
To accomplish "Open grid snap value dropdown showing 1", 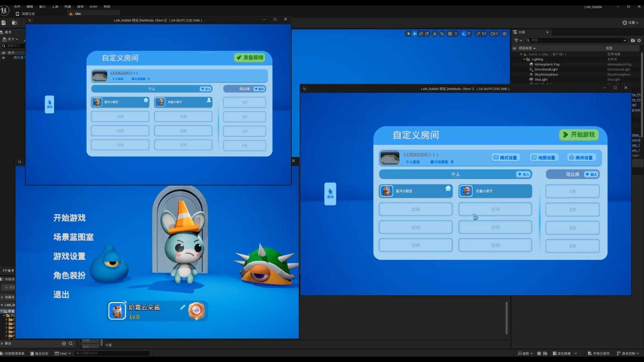I will 456,34.
